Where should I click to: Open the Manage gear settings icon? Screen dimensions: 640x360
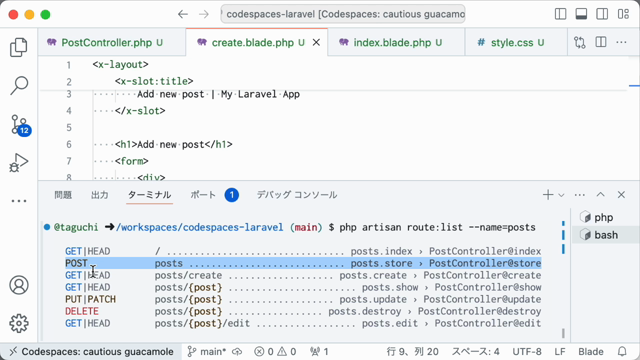pos(19,323)
